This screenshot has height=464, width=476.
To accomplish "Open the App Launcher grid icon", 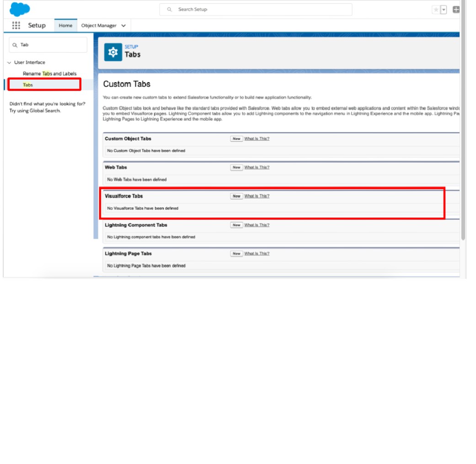I will (16, 26).
